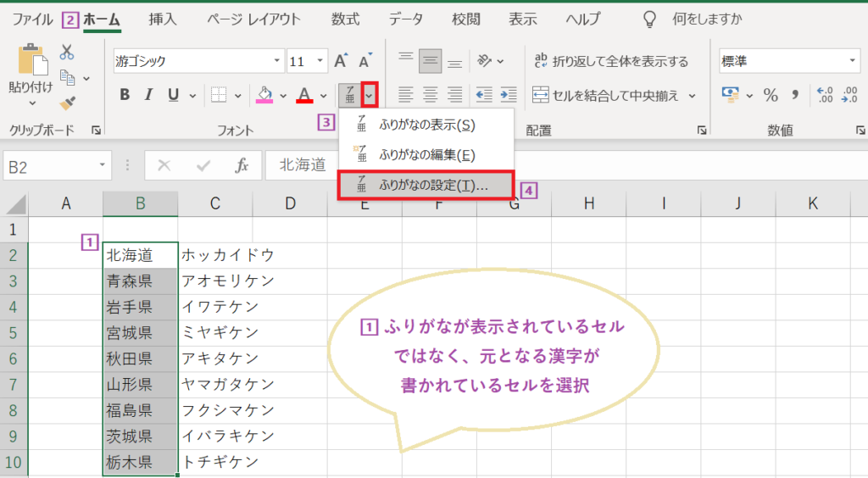Click the text orientation icon

[x=485, y=61]
